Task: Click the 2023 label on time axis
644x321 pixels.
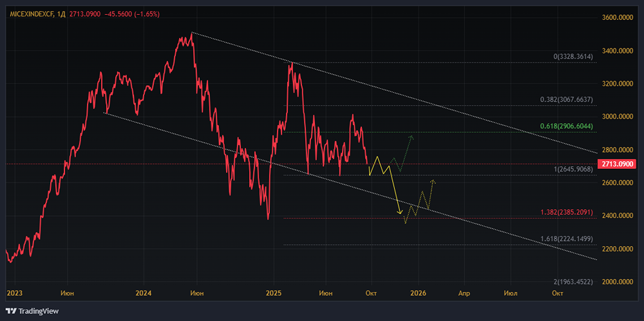Action: (x=15, y=293)
